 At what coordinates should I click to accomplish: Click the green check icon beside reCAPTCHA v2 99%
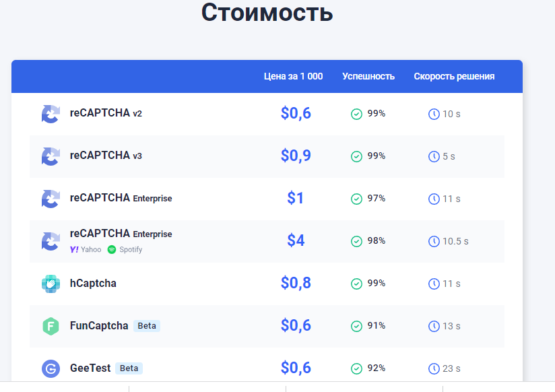pos(356,114)
